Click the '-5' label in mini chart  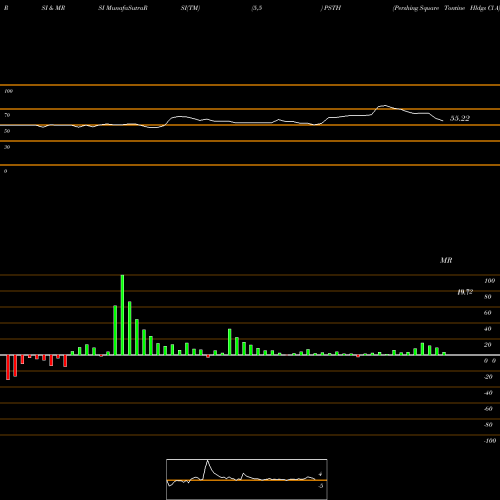[x=320, y=486]
